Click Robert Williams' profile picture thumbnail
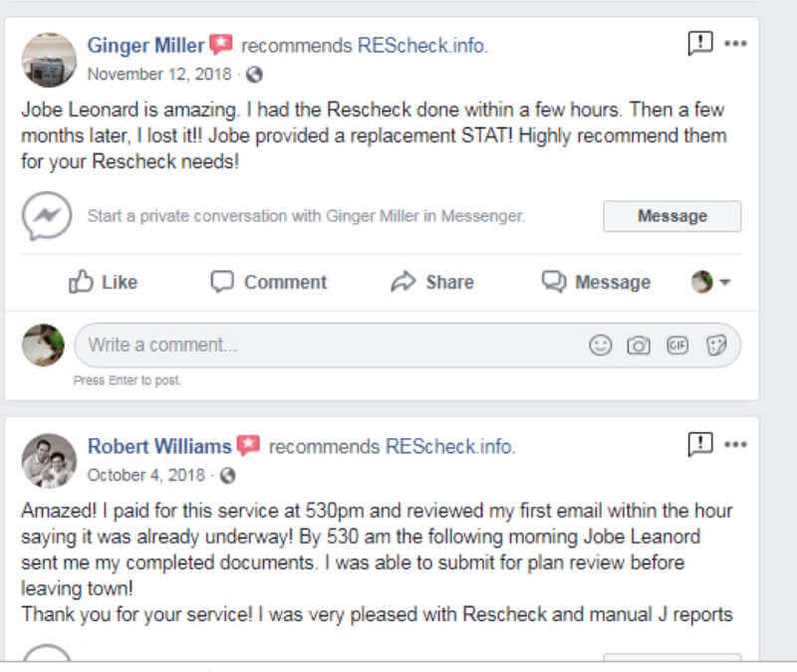The width and height of the screenshot is (797, 672). coord(49,460)
